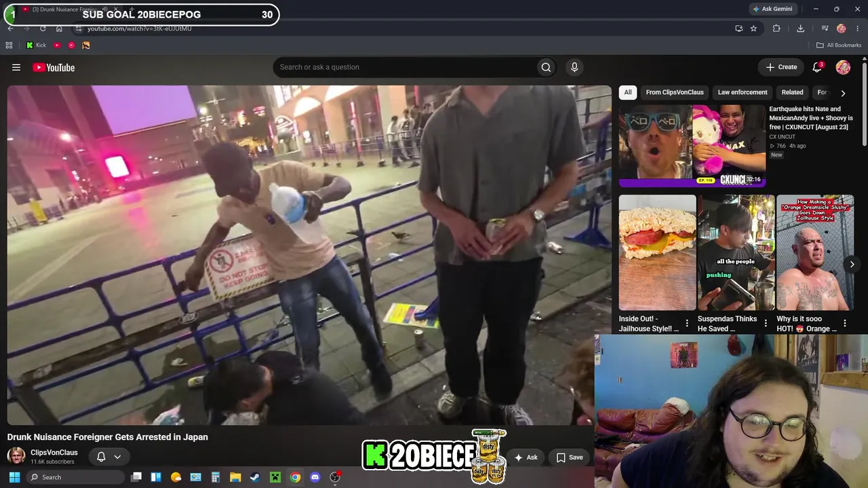
Task: Show Chrome downloads
Action: pos(800,28)
